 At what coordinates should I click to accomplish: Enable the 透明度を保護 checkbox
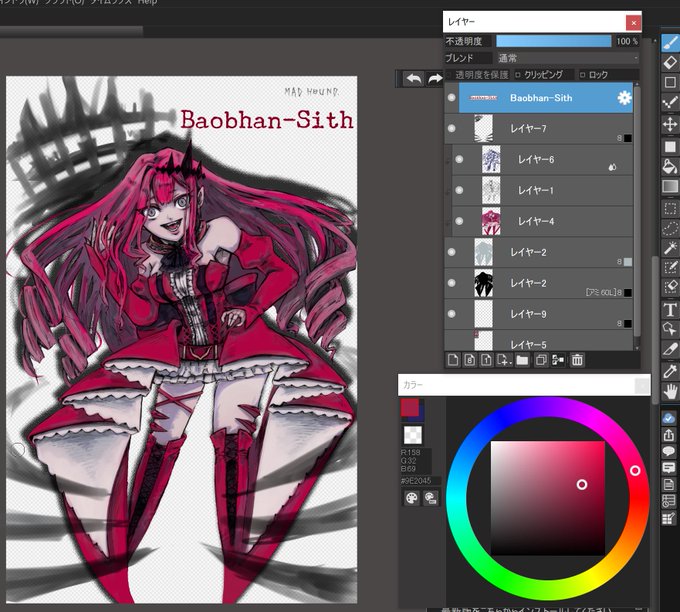coord(449,75)
